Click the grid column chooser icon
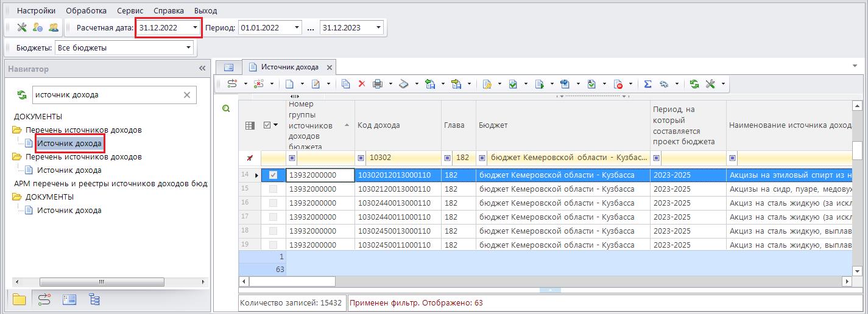This screenshot has height=314, width=868. 250,125
